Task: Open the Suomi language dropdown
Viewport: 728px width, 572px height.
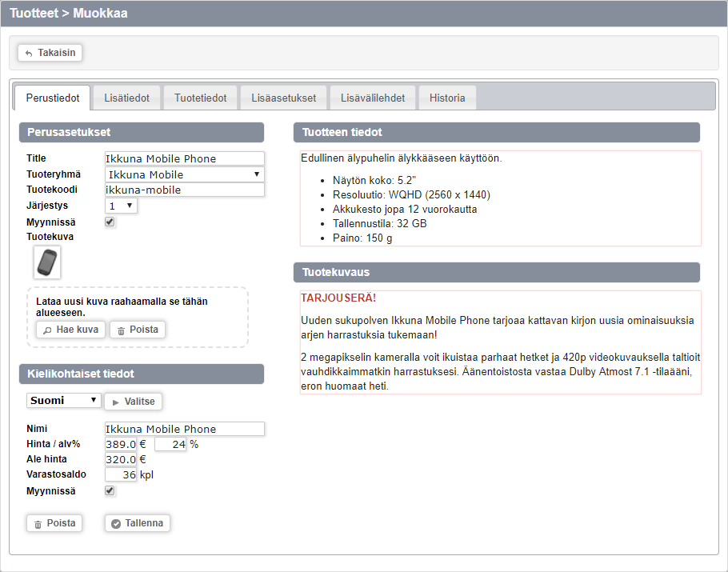Action: tap(64, 401)
